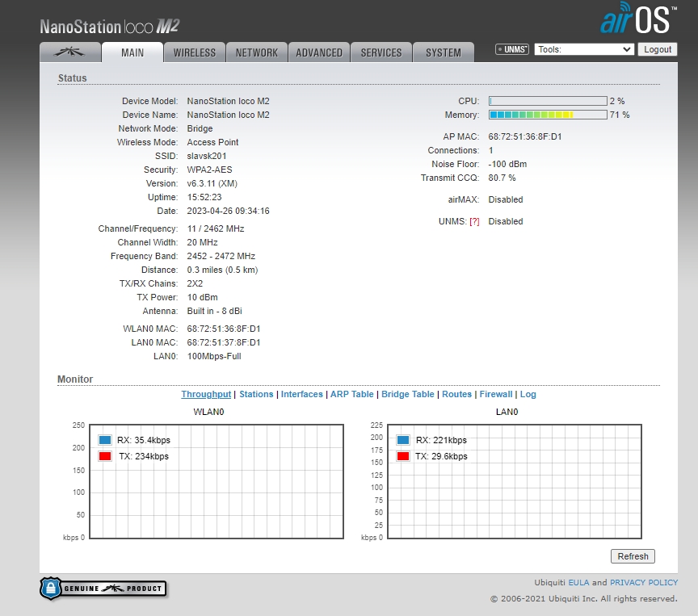This screenshot has width=698, height=616.
Task: Click the uptime value 15:52:23
Action: (x=204, y=197)
